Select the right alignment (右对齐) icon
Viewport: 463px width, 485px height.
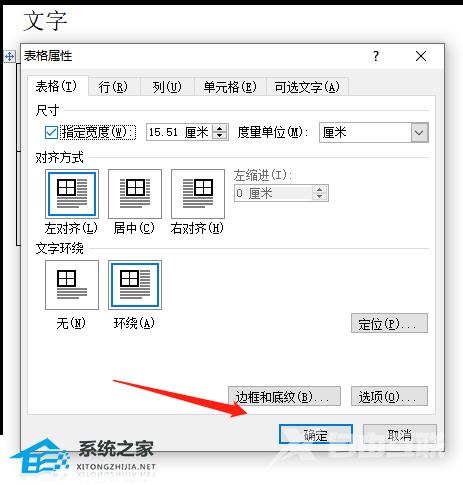tap(198, 194)
